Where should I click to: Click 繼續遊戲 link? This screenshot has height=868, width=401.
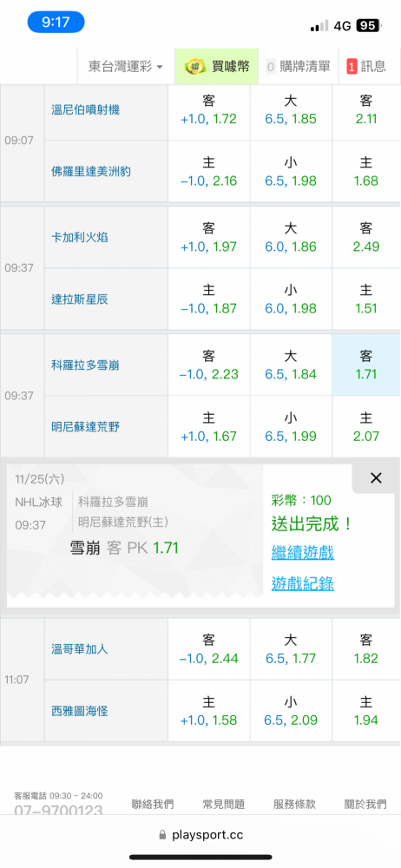303,552
